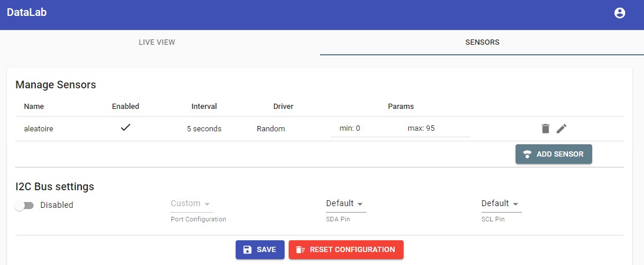This screenshot has height=265, width=644.
Task: Enable the I2C Bus toggle switch
Action: 24,206
